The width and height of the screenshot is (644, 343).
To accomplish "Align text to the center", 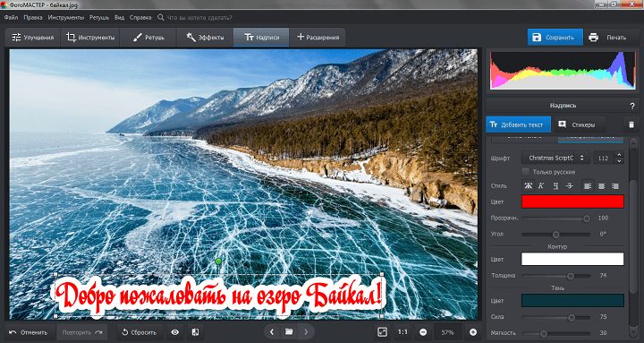I will (601, 186).
